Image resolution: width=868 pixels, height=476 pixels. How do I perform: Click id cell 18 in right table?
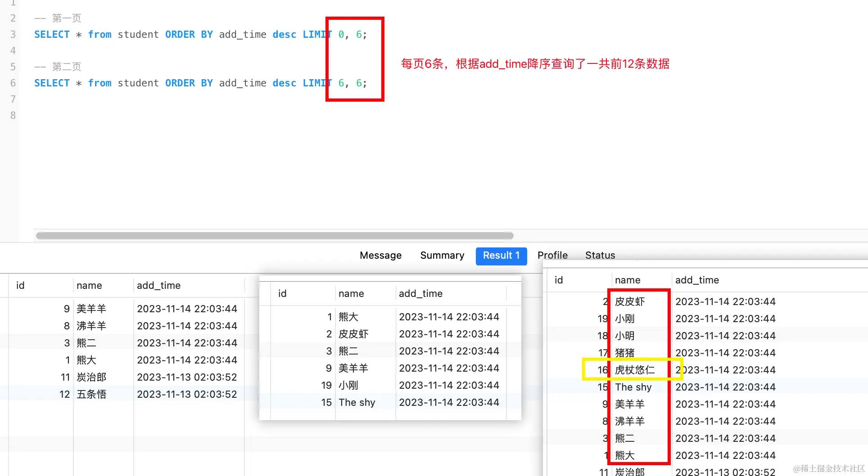[603, 336]
